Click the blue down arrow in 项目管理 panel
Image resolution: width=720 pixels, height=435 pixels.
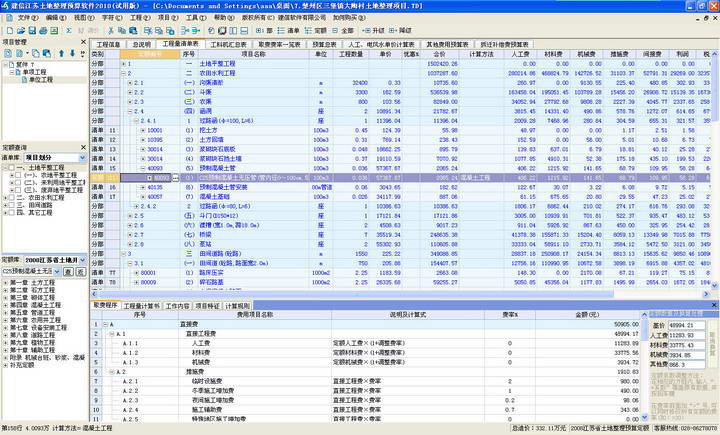click(72, 53)
